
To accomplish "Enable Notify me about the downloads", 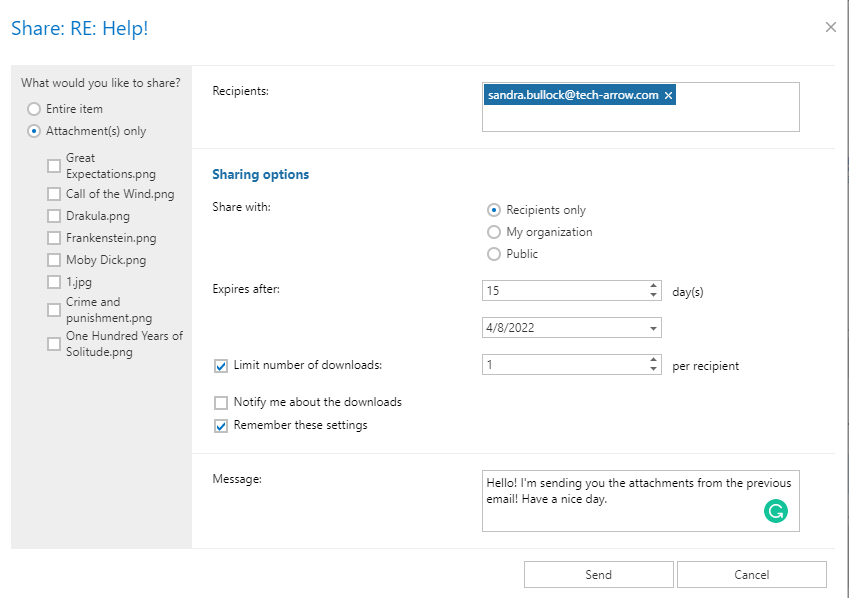I will point(221,402).
